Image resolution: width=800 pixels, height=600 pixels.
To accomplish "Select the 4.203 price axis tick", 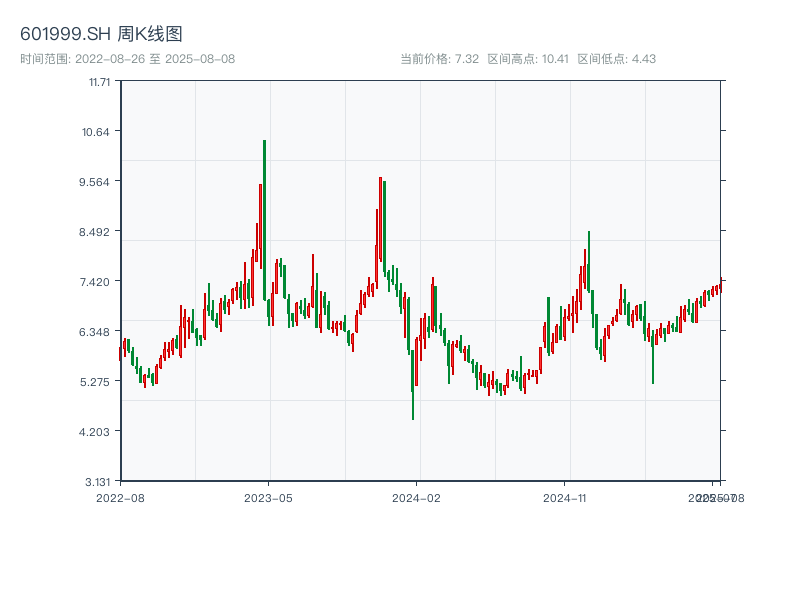I will 98,431.
